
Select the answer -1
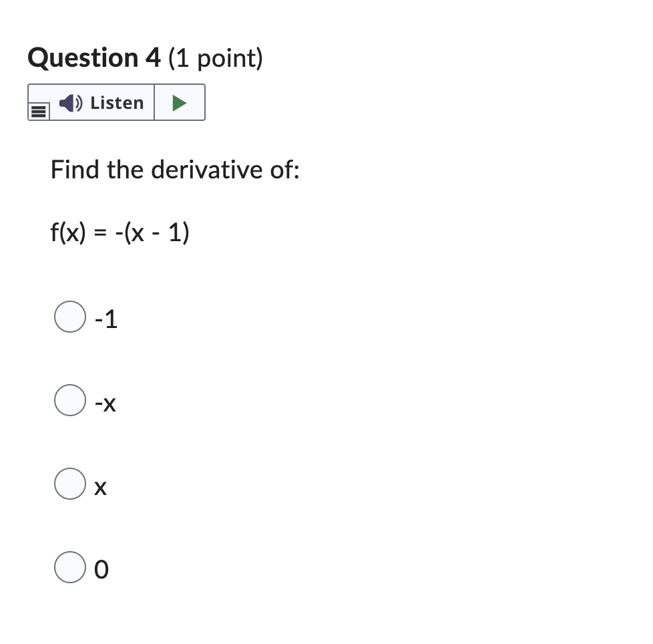[69, 317]
